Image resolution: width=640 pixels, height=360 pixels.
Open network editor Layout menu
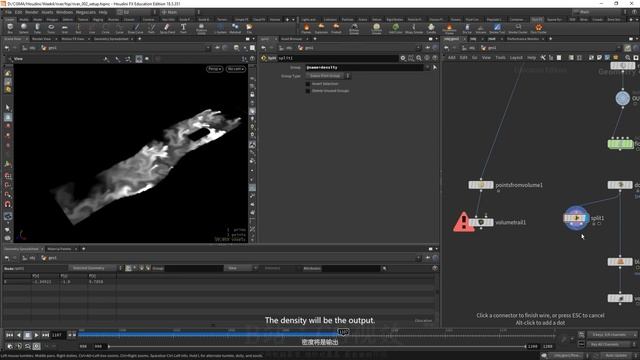point(516,58)
